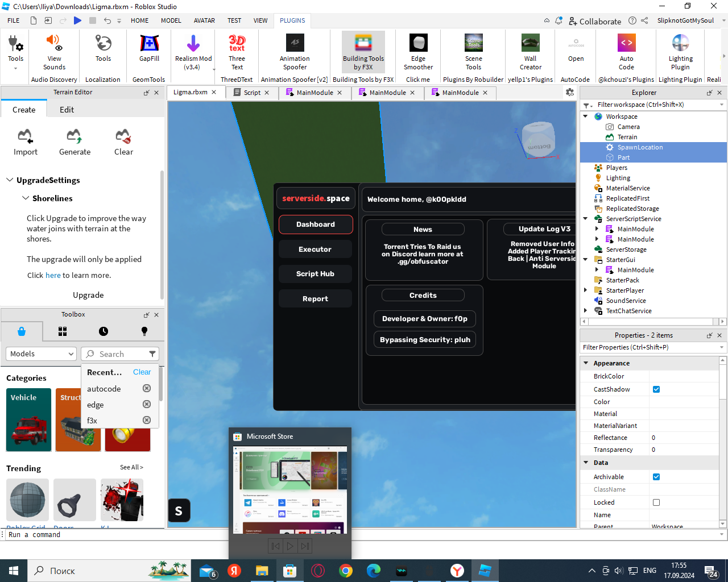Image resolution: width=728 pixels, height=582 pixels.
Task: Collapse the Data properties group
Action: pos(586,462)
